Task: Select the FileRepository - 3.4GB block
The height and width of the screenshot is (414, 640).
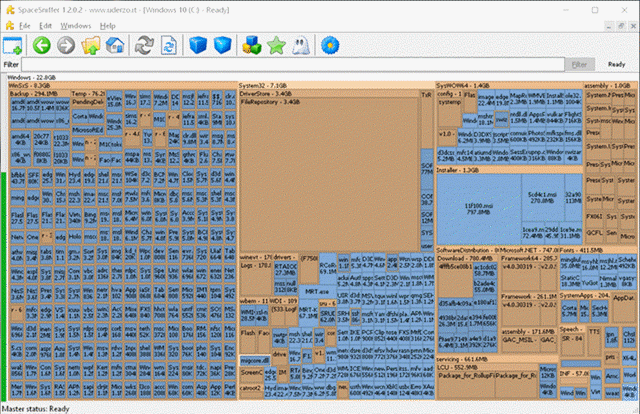Action: [x=329, y=176]
